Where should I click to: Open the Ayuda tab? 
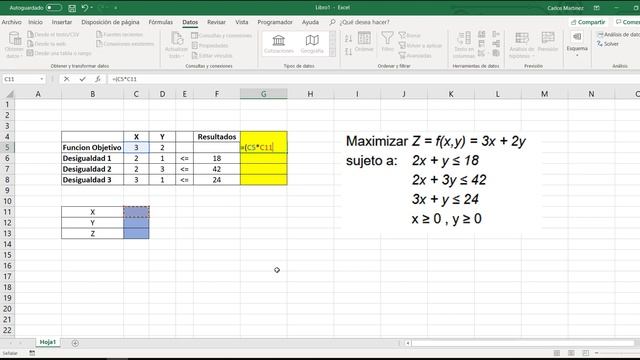pyautogui.click(x=310, y=22)
